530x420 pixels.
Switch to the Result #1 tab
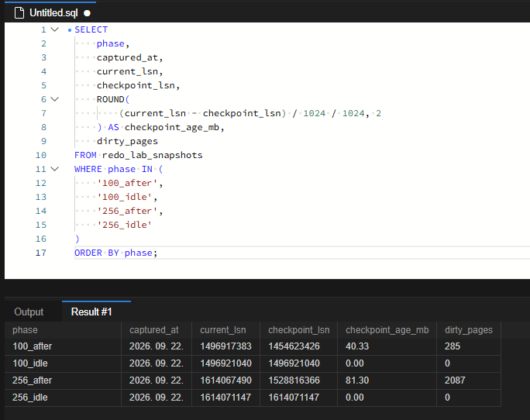click(x=91, y=312)
